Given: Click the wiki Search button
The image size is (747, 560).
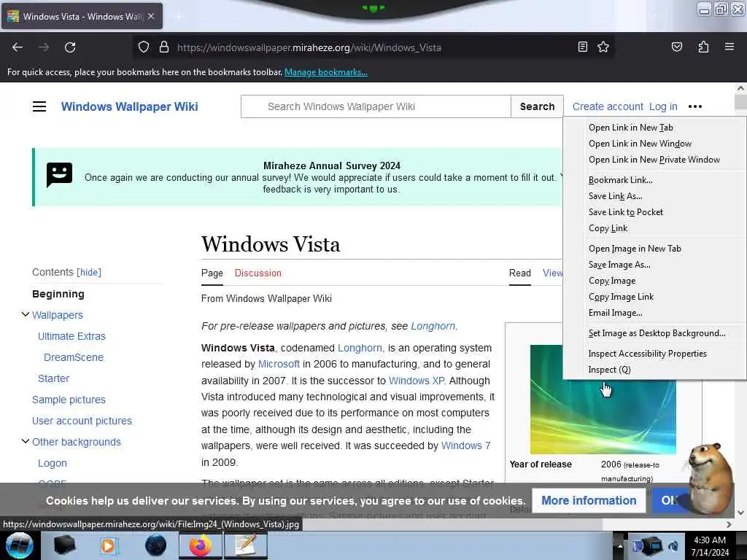Looking at the screenshot, I should (x=537, y=106).
